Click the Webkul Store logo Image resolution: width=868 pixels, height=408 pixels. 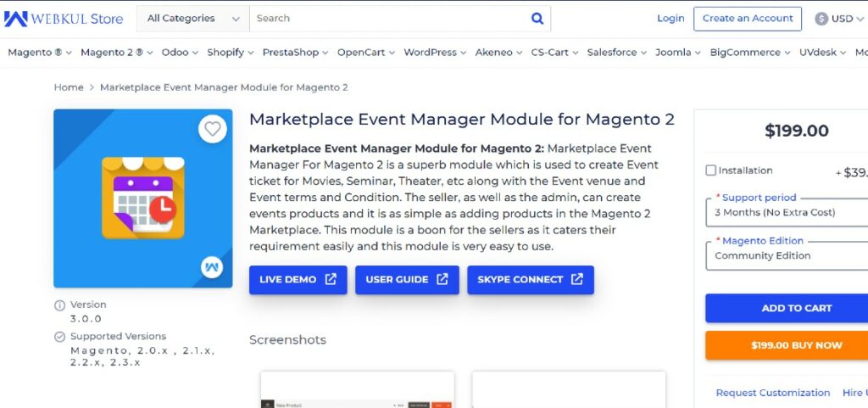point(64,19)
